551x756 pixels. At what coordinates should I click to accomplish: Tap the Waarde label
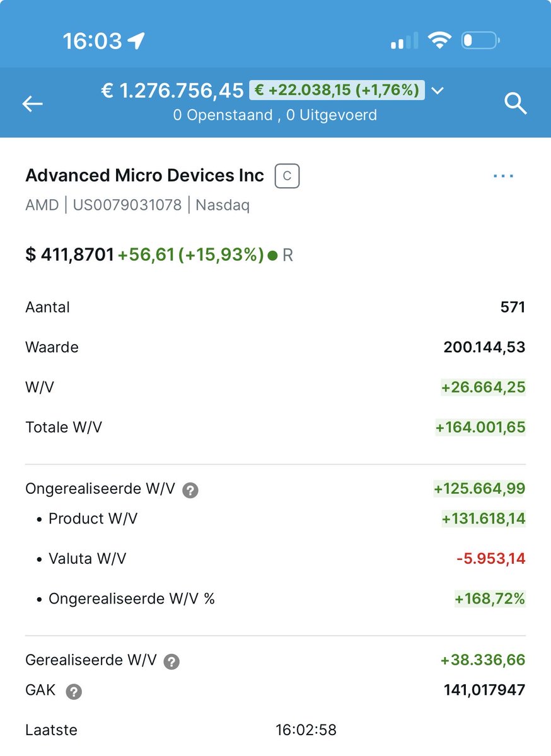pyautogui.click(x=52, y=347)
